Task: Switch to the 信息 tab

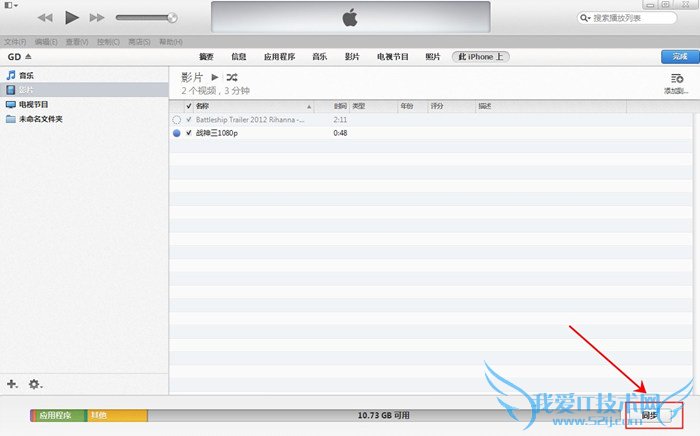Action: tap(239, 57)
